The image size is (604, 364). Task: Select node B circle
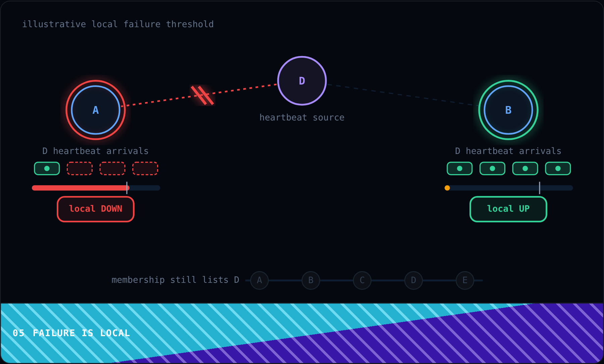[508, 110]
